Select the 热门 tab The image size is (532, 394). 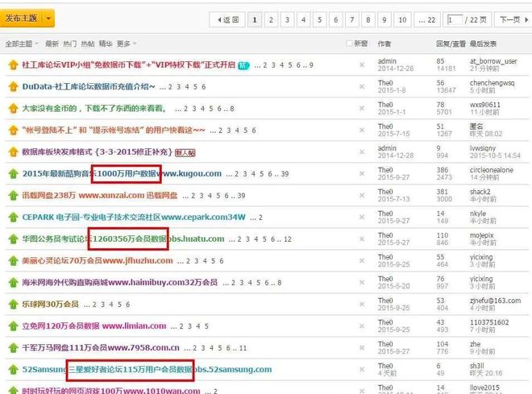click(x=69, y=44)
